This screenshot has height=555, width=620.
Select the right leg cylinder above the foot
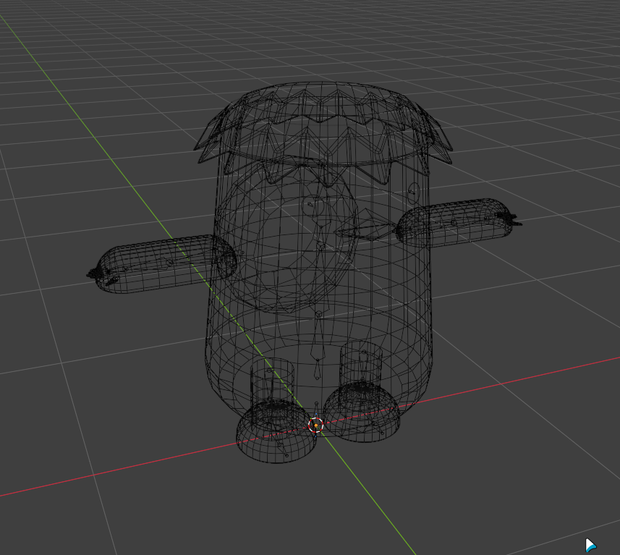361,363
